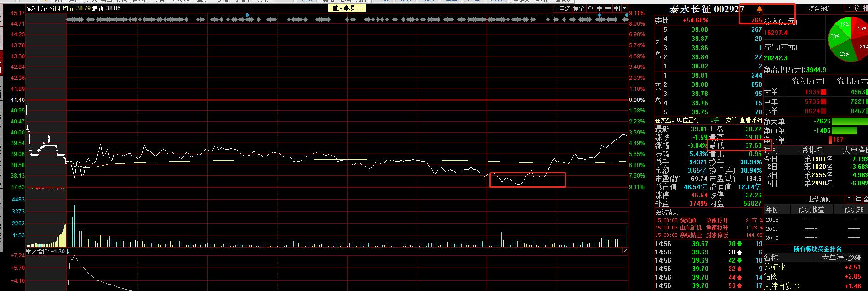The width and height of the screenshot is (868, 291).
Task: Click the 总排名 column header
Action: click(x=812, y=151)
